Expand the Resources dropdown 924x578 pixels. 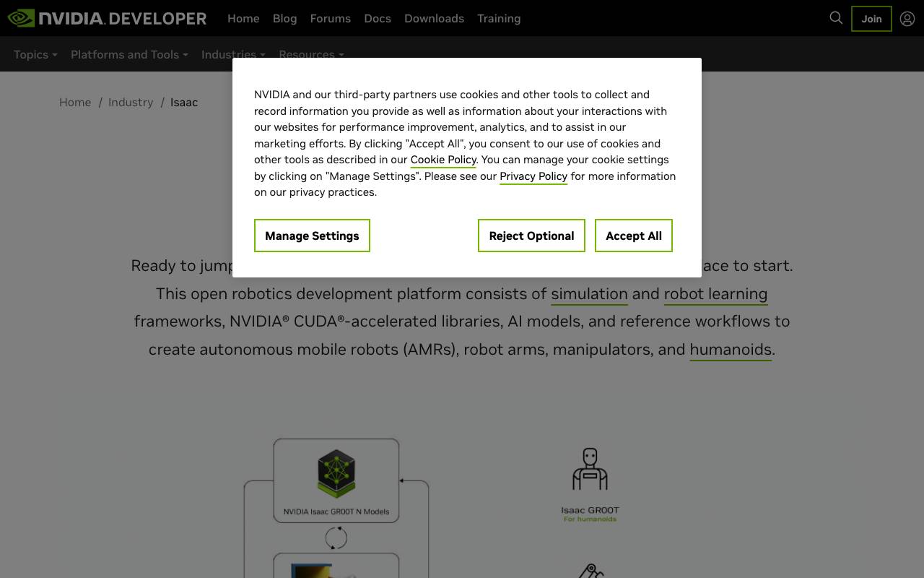(x=311, y=53)
